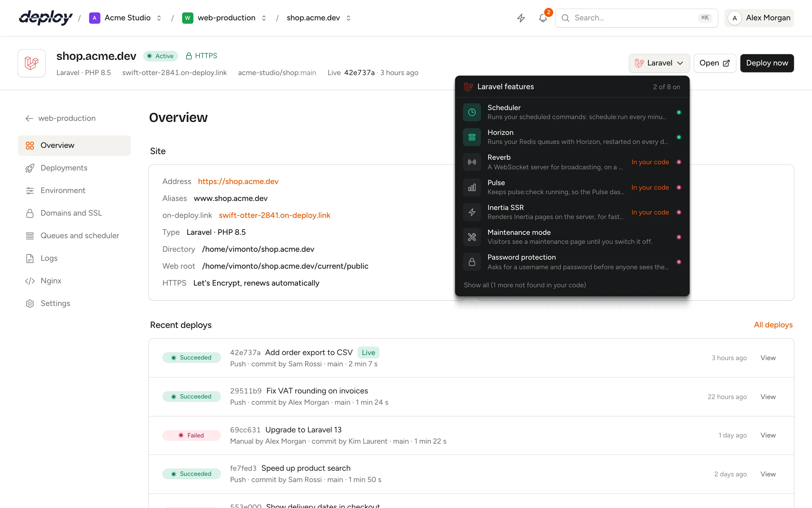Image resolution: width=812 pixels, height=508 pixels.
Task: Click the Password protection lock icon
Action: point(472,262)
